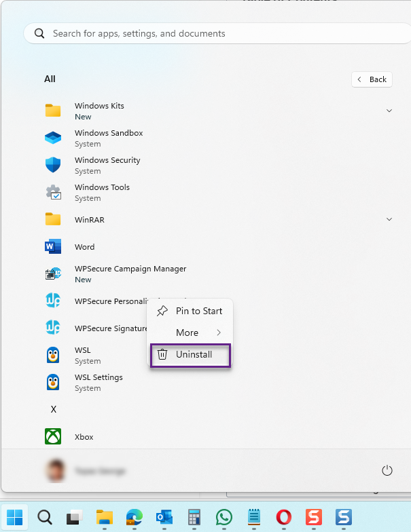The height and width of the screenshot is (532, 411).
Task: Choose More in the context menu
Action: [190, 332]
